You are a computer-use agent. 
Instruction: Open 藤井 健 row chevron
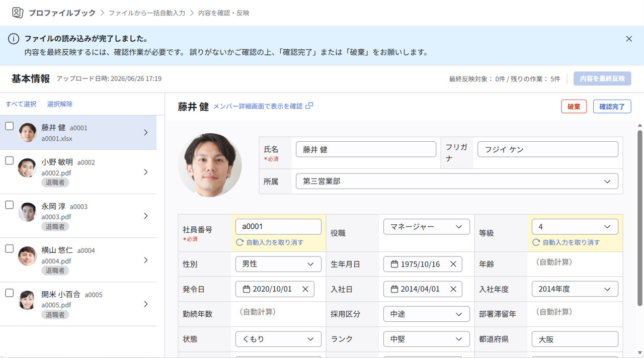pos(146,133)
